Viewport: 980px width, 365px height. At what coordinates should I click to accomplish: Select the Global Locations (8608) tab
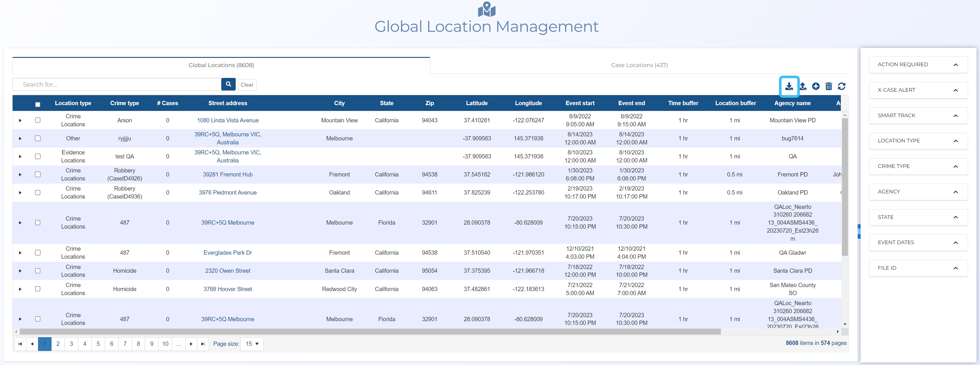[x=221, y=65]
